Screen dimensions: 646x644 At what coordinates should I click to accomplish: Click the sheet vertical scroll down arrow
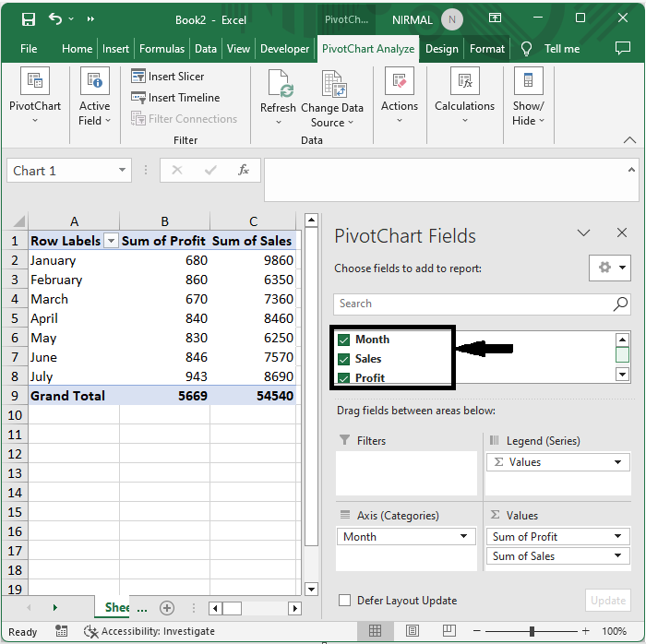[312, 590]
